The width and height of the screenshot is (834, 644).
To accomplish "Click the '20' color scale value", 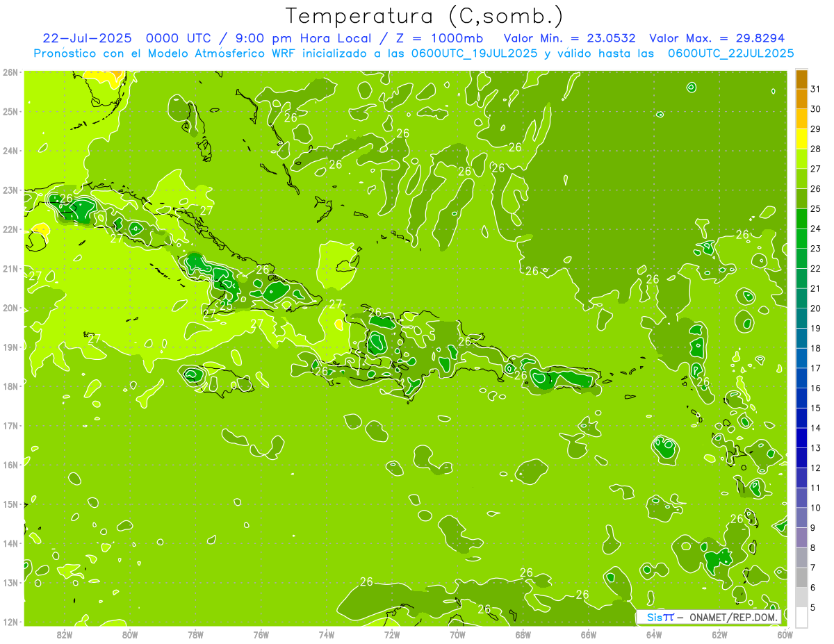I will [x=816, y=308].
